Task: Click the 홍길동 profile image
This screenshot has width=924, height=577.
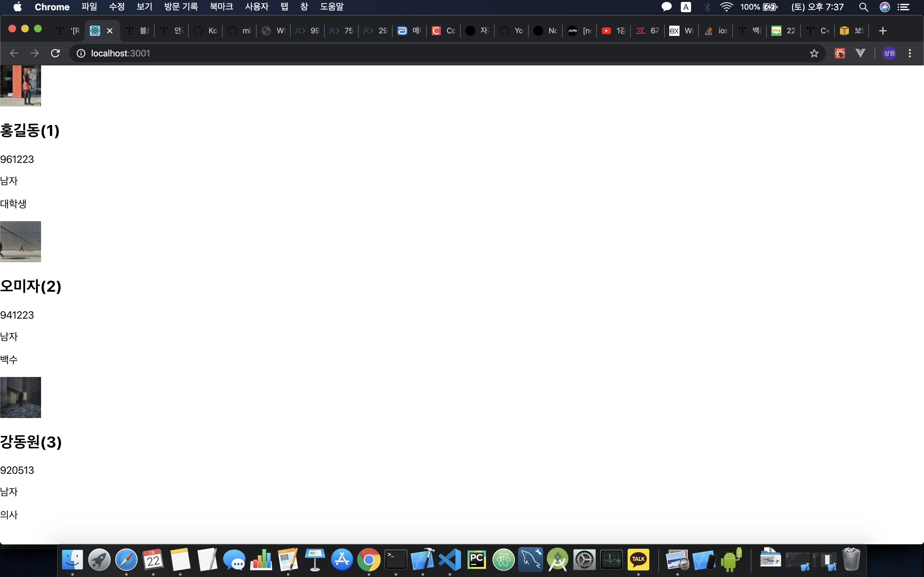Action: (21, 86)
